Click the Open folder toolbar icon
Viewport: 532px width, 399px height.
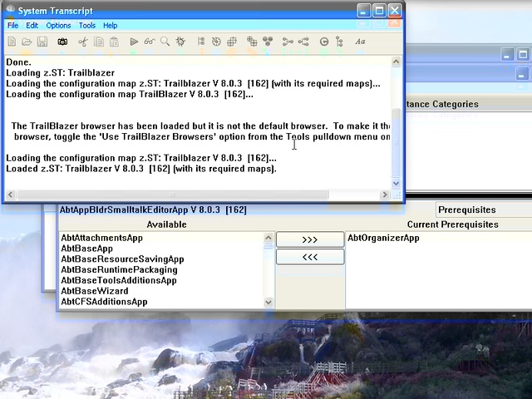click(27, 42)
